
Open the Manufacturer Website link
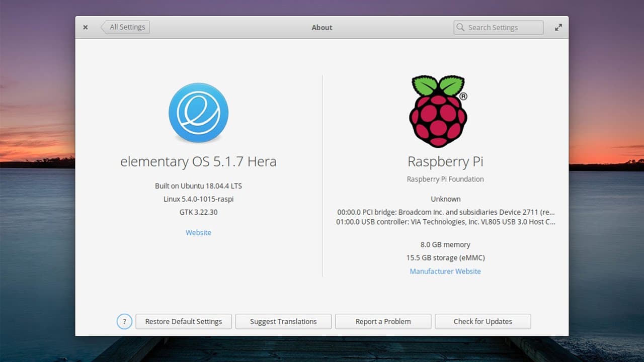(x=445, y=271)
